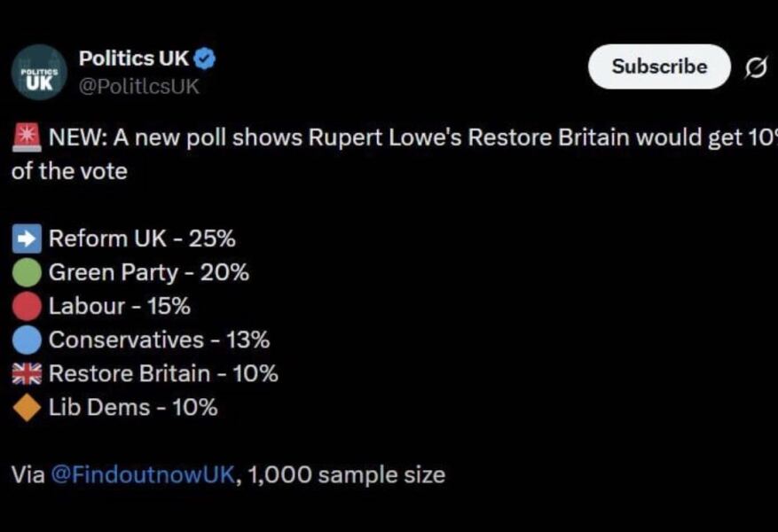Click the Grok slashed-circle icon
778x532 pixels.
(x=756, y=68)
